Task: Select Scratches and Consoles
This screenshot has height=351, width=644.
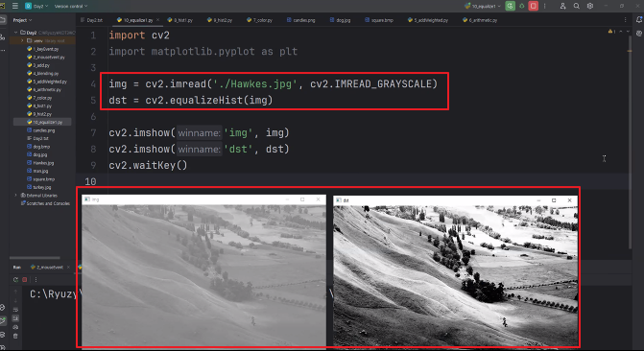Action: pyautogui.click(x=45, y=203)
